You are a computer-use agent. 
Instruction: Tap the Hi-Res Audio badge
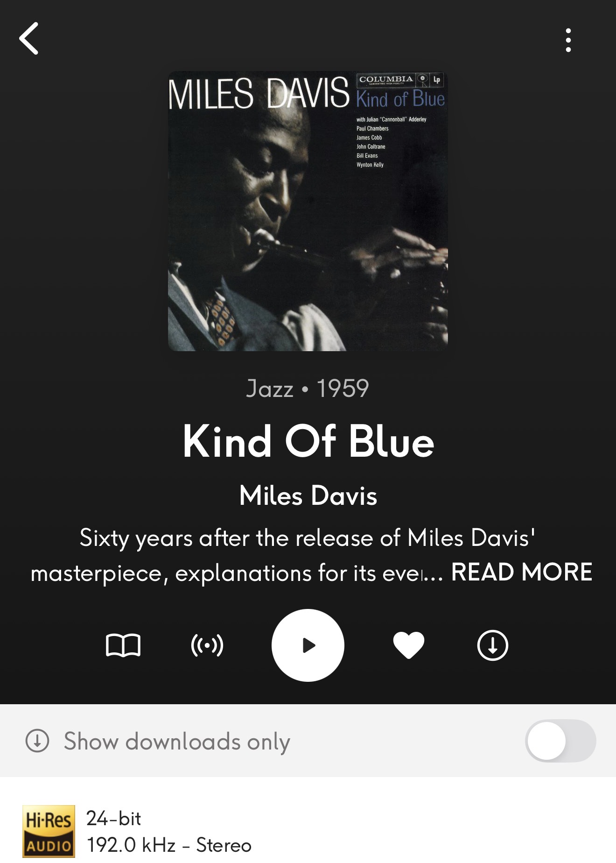click(x=49, y=831)
